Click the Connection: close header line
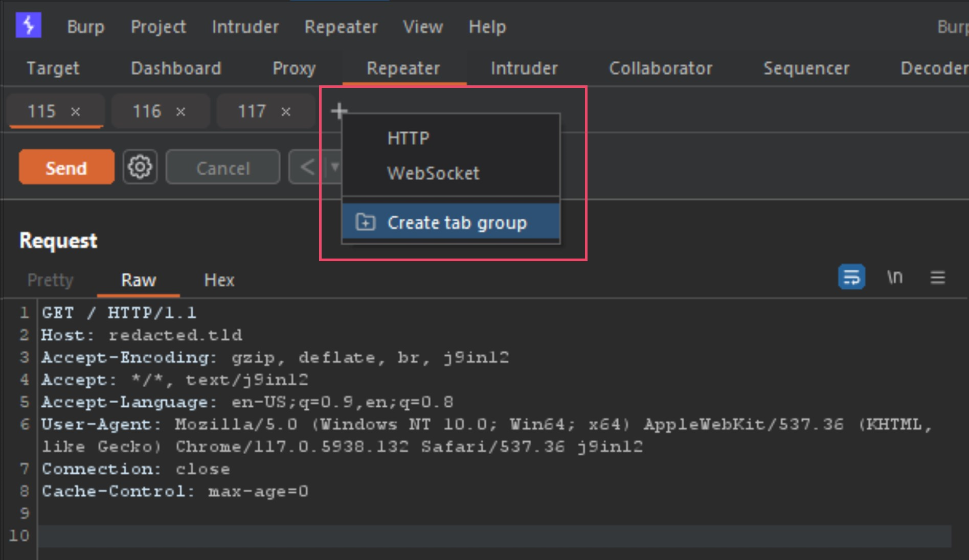This screenshot has width=969, height=560. [136, 469]
